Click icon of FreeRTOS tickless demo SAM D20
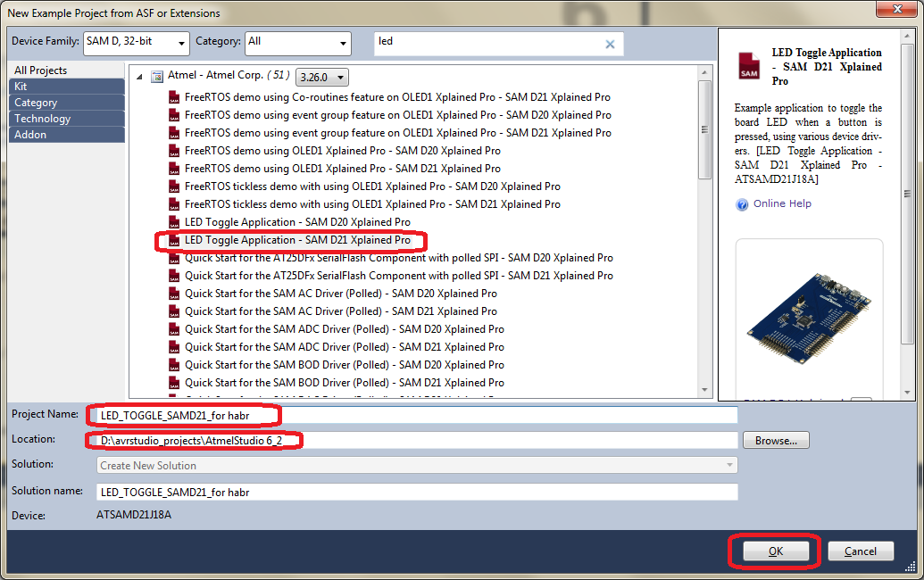This screenshot has height=580, width=924. point(174,186)
